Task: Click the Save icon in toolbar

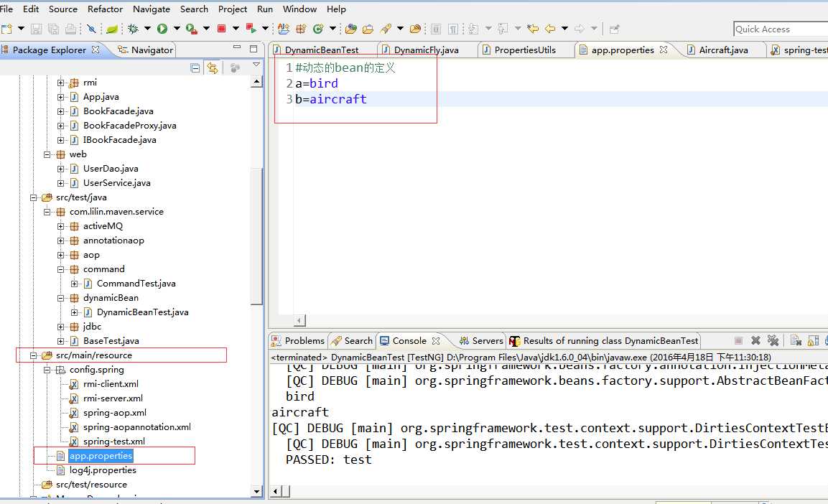Action: click(x=36, y=29)
